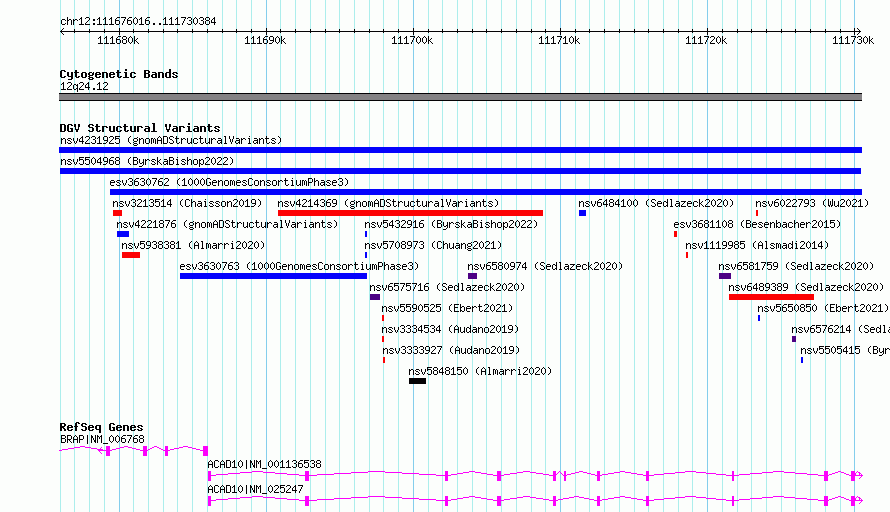The height and width of the screenshot is (512, 890).
Task: Click the DGV Structural Variants track title
Action: click(140, 128)
